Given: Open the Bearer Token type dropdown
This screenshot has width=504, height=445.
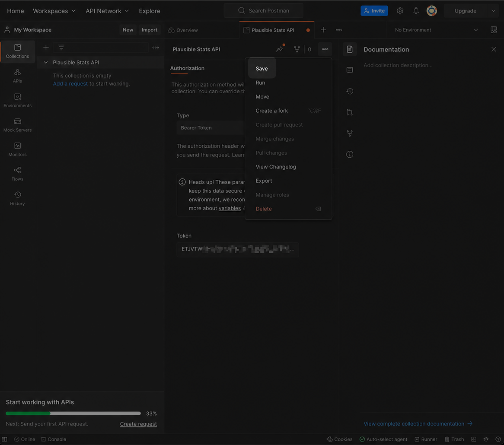Looking at the screenshot, I should 211,128.
